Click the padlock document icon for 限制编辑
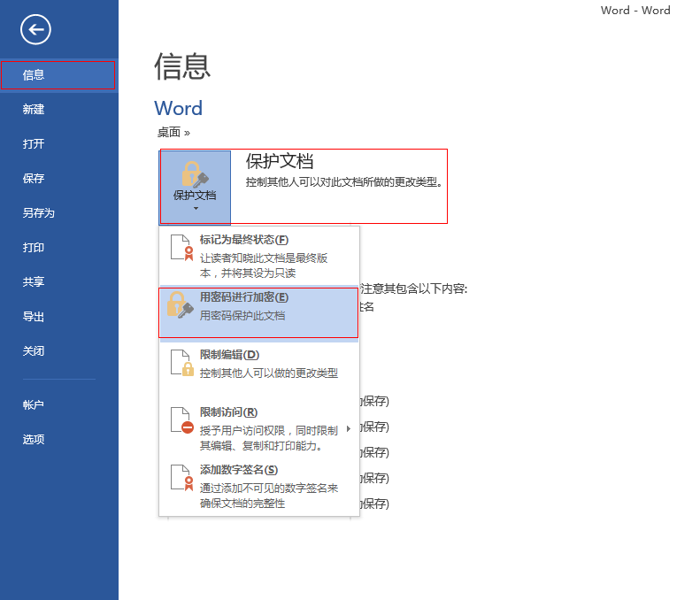The width and height of the screenshot is (700, 600). (181, 363)
